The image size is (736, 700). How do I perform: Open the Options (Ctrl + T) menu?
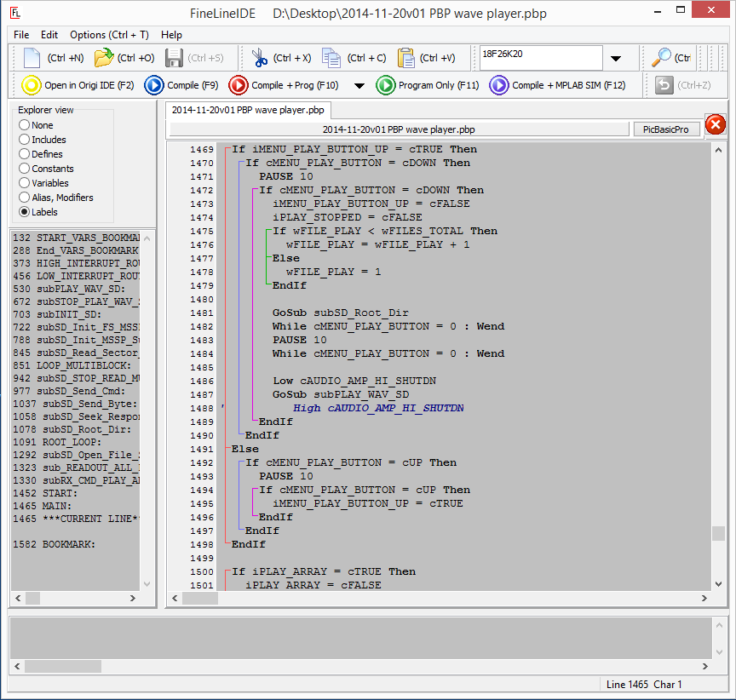point(109,35)
